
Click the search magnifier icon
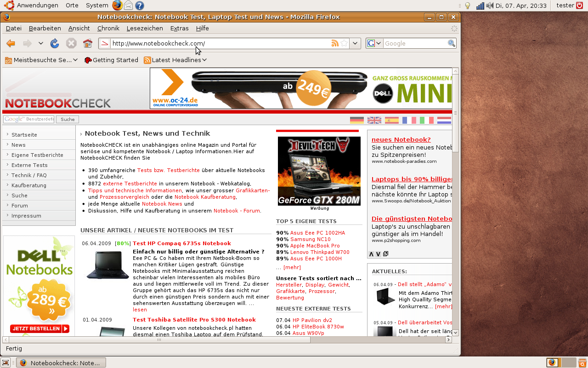click(452, 43)
